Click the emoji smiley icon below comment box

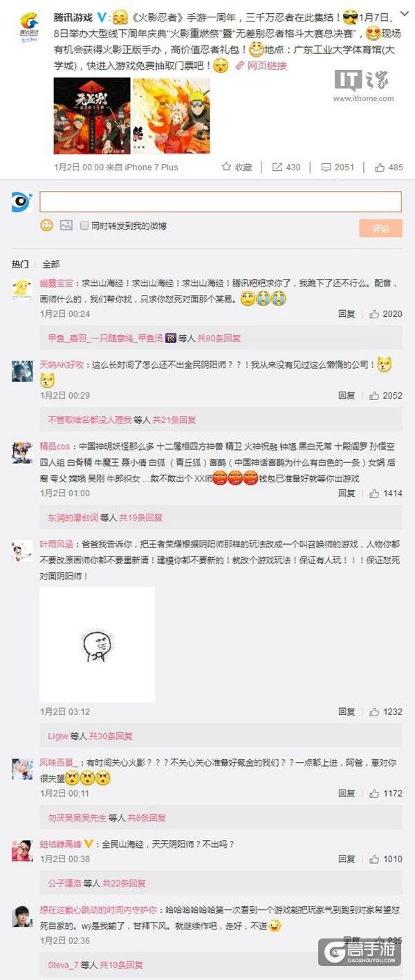tap(46, 225)
